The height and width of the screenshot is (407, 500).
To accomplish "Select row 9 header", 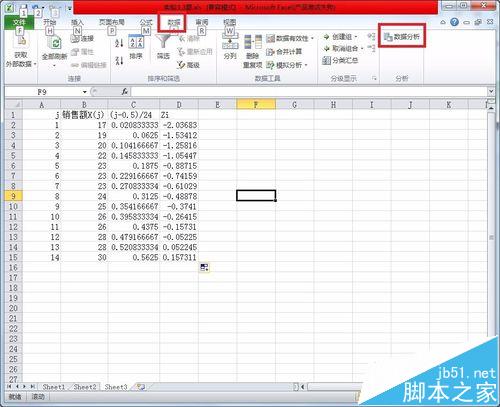I will click(13, 196).
